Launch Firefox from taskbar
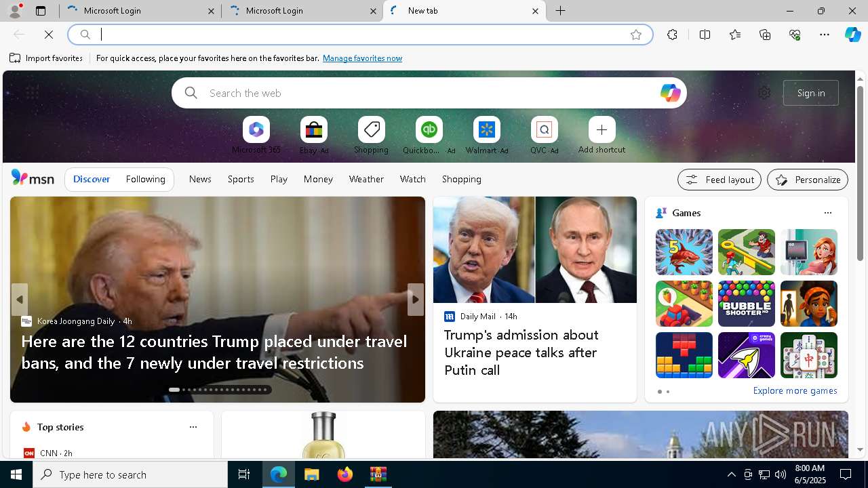This screenshot has width=868, height=488. (345, 474)
